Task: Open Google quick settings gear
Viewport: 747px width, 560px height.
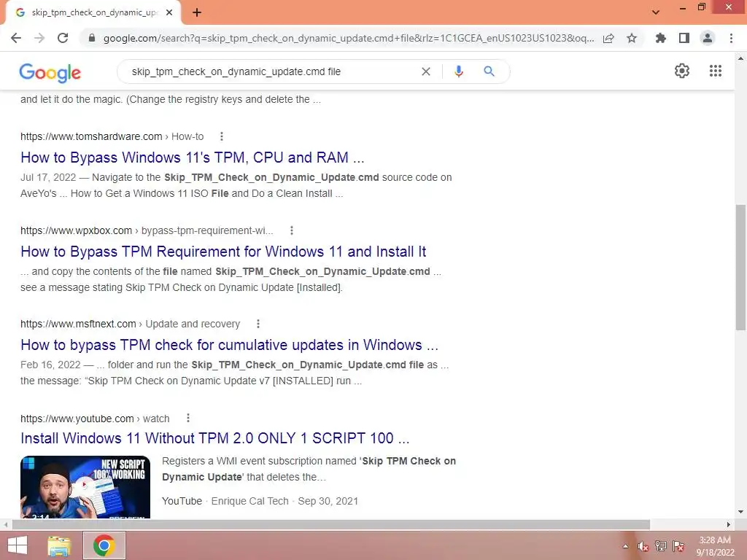Action: pos(682,71)
